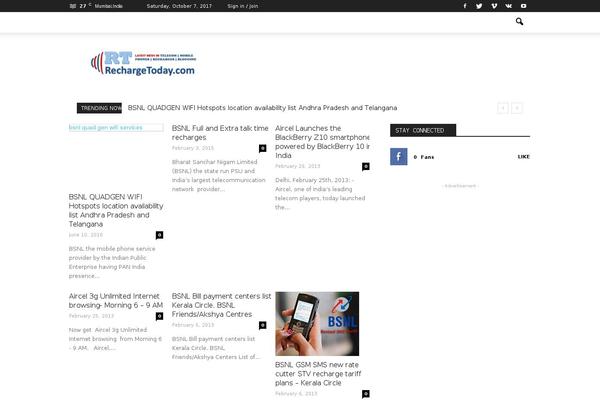The width and height of the screenshot is (600, 400).
Task: Click the excerpt starting Now get Aircel 3g Unlimited
Action: (115, 339)
